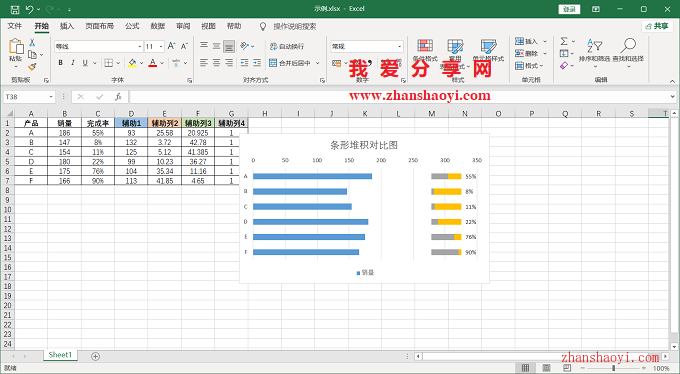Switch to the Insert (插入) tab
Screen dimensions: 680x374
pos(67,26)
